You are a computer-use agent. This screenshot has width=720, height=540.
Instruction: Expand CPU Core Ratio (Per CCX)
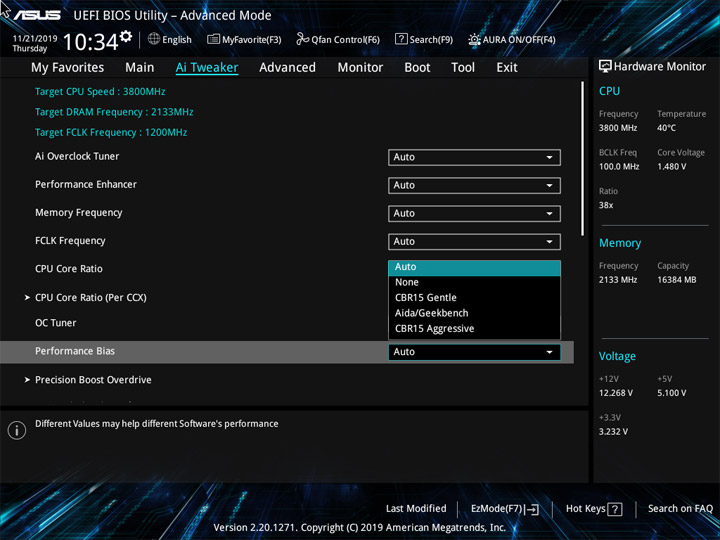pyautogui.click(x=90, y=298)
